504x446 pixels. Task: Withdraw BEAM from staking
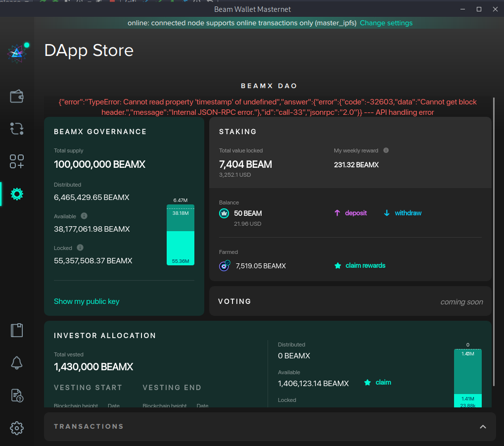(x=408, y=213)
